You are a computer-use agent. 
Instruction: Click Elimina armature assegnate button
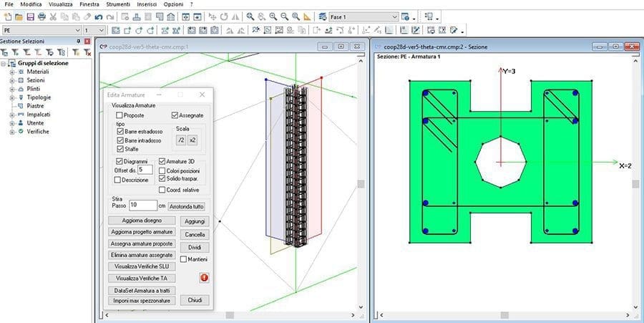[x=142, y=255]
